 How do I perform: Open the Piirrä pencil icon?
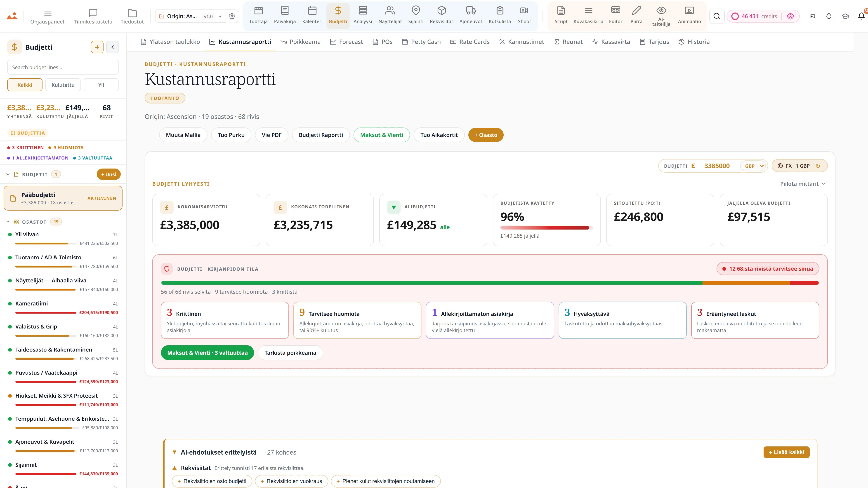click(x=636, y=11)
